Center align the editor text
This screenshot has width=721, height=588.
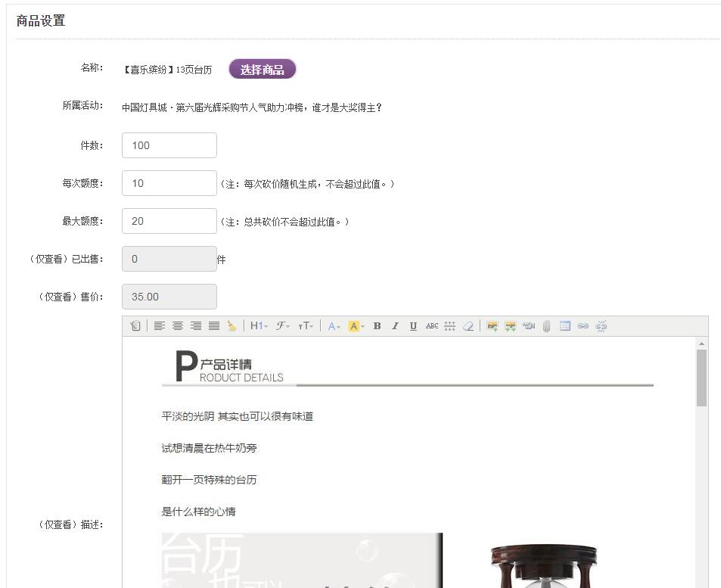coord(178,326)
